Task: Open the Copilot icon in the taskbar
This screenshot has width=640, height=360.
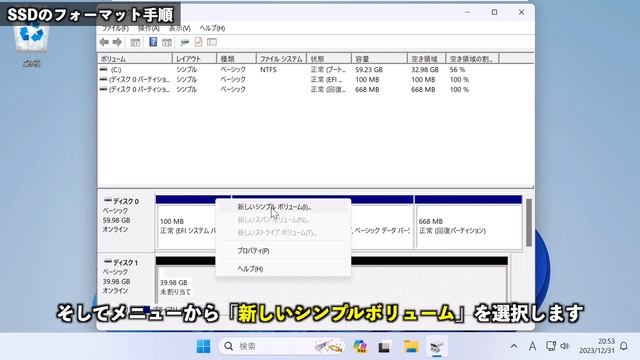Action: coord(360,346)
